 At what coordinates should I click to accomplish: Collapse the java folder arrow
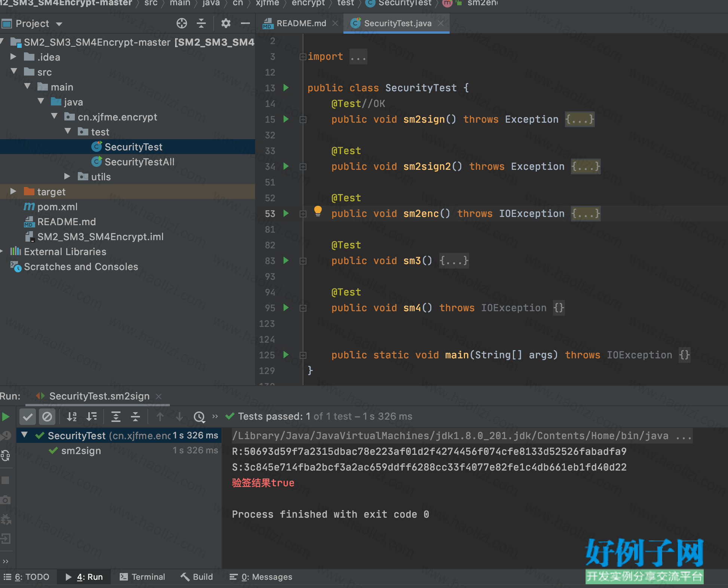click(41, 101)
